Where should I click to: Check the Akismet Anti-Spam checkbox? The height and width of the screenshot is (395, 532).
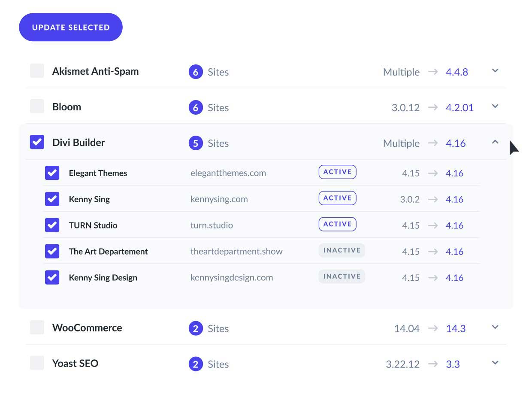pos(37,71)
